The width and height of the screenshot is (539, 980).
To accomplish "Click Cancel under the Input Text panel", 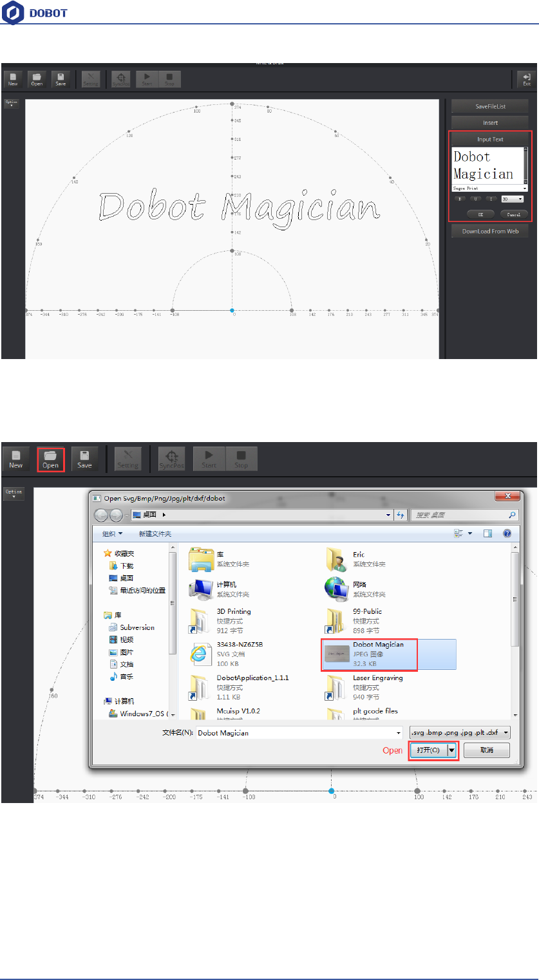I will 514,214.
